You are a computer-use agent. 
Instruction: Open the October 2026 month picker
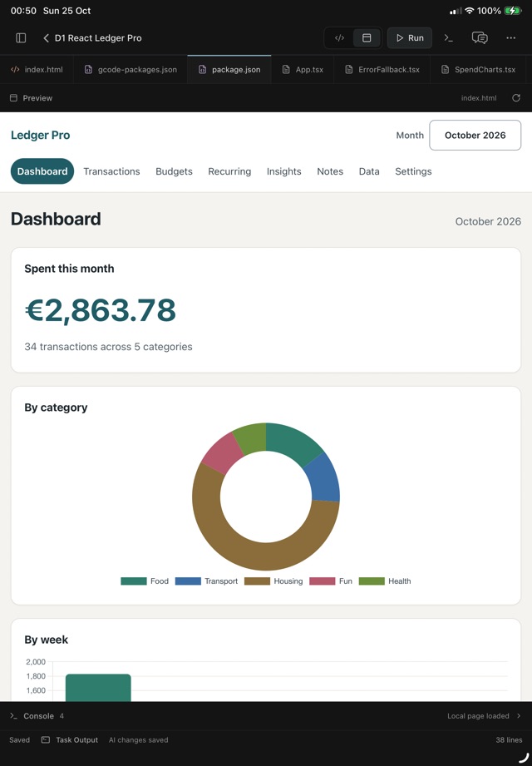tap(475, 136)
